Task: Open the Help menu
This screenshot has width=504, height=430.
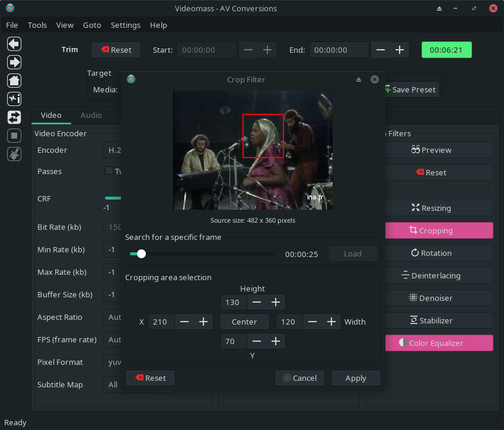Action: tap(158, 25)
